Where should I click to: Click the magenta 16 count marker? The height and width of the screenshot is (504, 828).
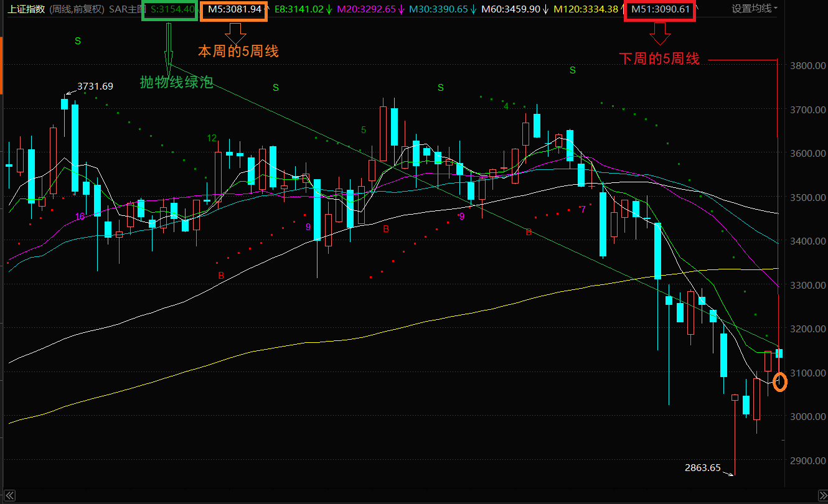(x=80, y=216)
